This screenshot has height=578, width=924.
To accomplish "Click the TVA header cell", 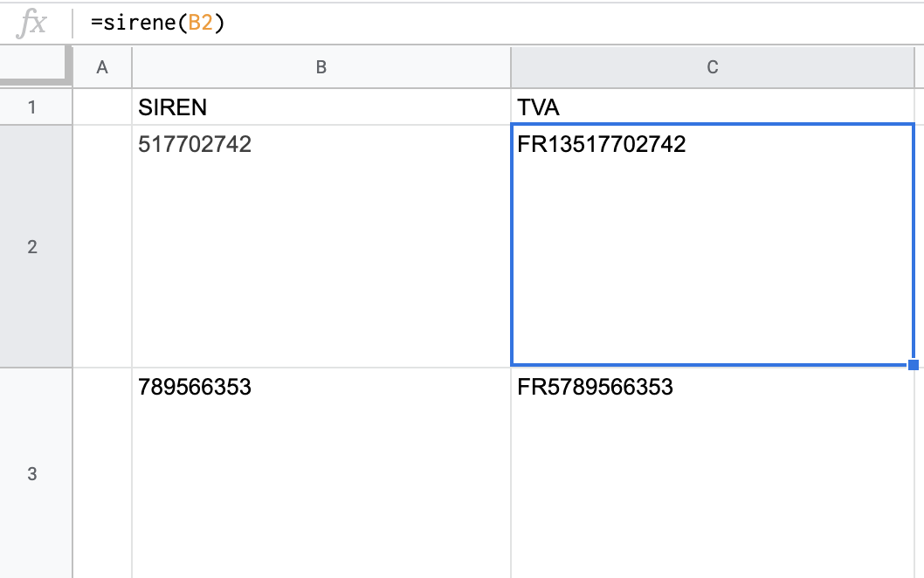I will (x=713, y=107).
